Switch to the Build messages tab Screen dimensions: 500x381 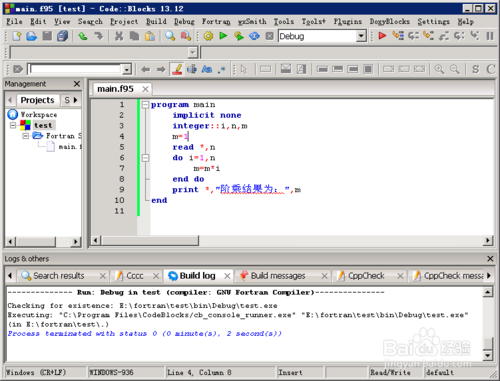point(278,276)
